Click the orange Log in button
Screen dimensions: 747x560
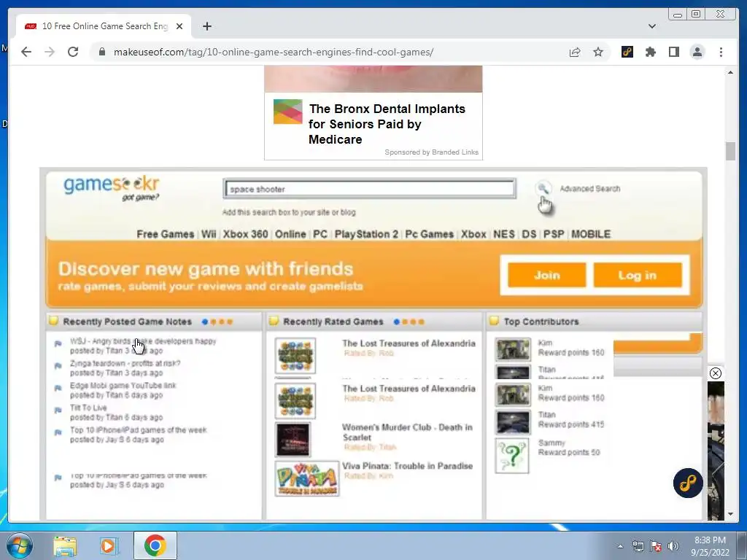pos(638,275)
